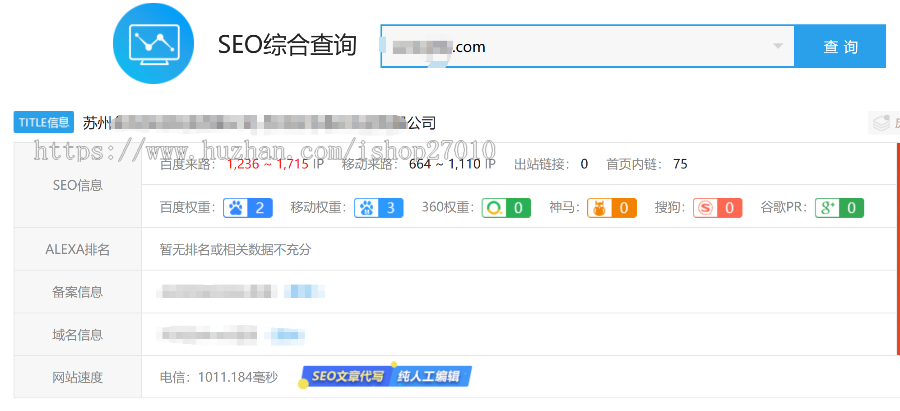Click the 360权重 value 0
The width and height of the screenshot is (900, 411).
[x=518, y=207]
